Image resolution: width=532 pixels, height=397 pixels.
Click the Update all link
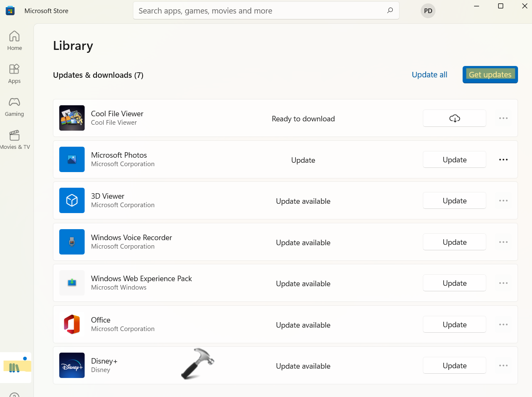(429, 75)
